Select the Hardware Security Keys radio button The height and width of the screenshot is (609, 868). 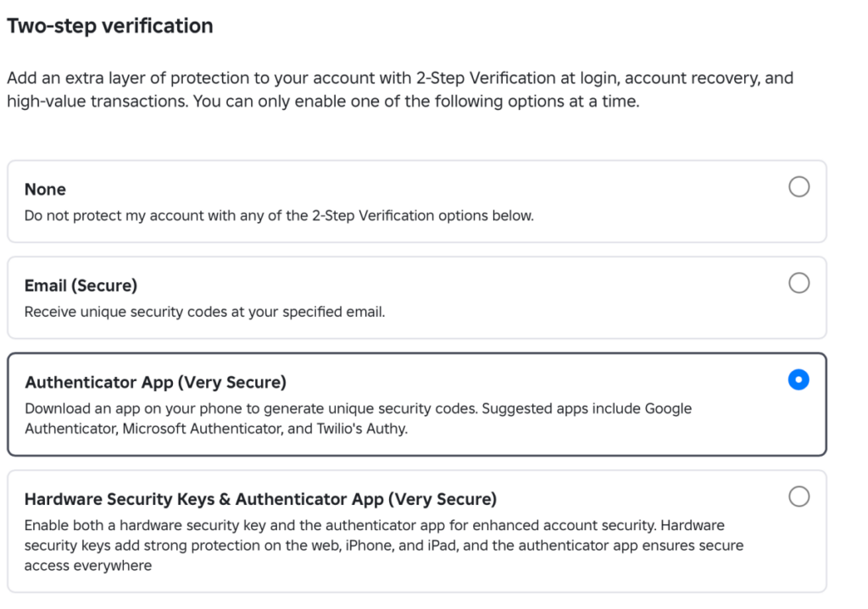pos(798,497)
